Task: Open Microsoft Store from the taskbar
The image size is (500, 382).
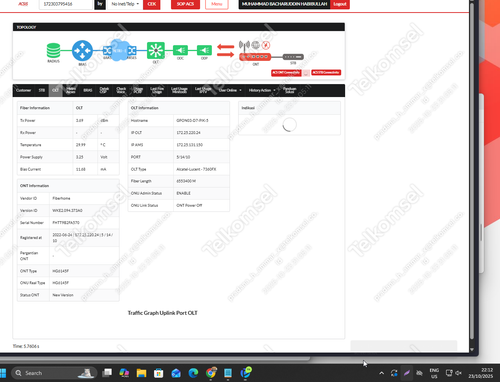Action: (159, 373)
